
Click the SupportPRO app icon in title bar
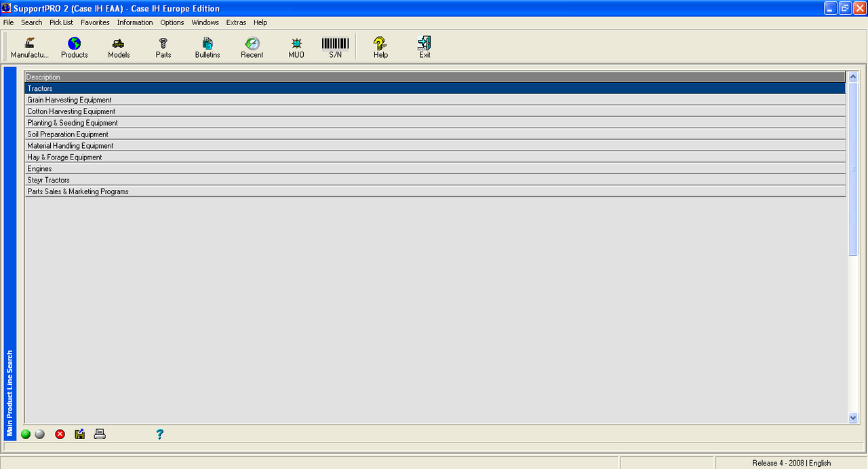7,8
